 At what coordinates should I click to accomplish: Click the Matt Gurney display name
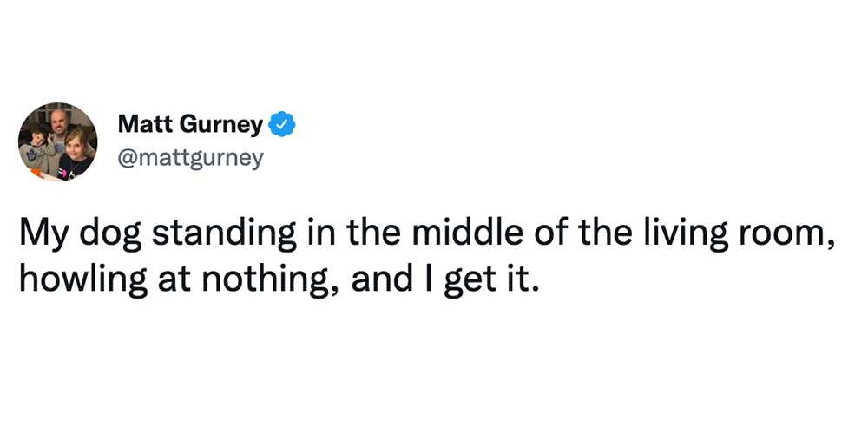click(190, 126)
